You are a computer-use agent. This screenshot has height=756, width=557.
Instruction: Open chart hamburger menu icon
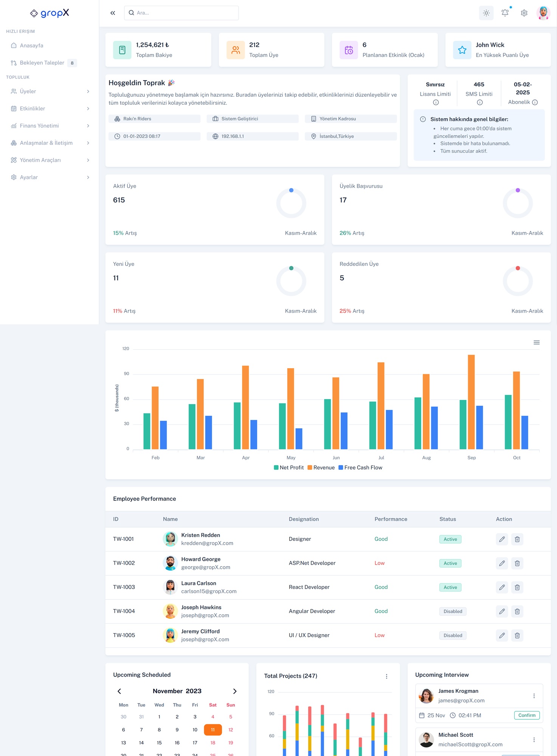click(536, 342)
